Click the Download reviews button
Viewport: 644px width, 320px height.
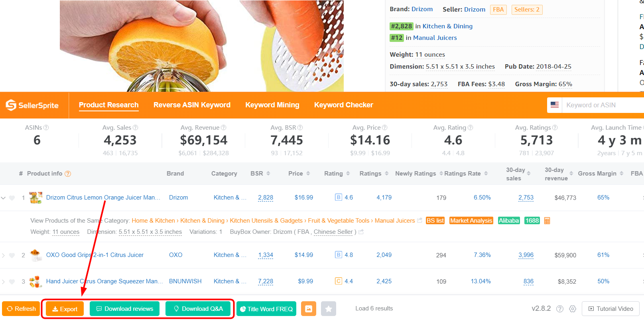(x=124, y=309)
